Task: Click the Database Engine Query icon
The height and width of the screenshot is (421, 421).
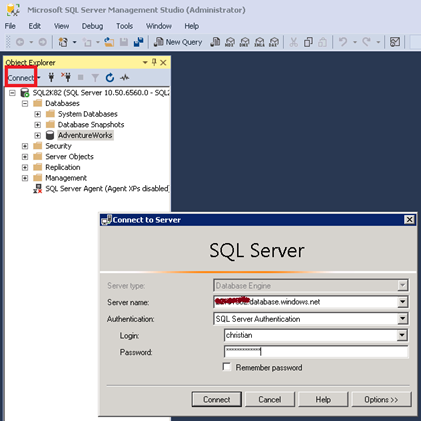Action: click(x=215, y=42)
